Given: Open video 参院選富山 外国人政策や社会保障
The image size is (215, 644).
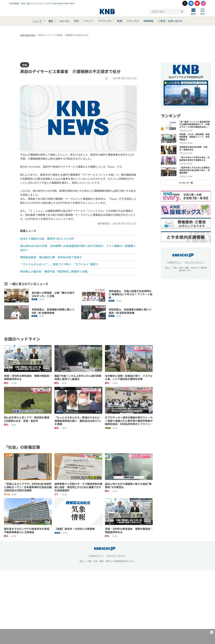Looking at the screenshot, I should click(117, 296).
